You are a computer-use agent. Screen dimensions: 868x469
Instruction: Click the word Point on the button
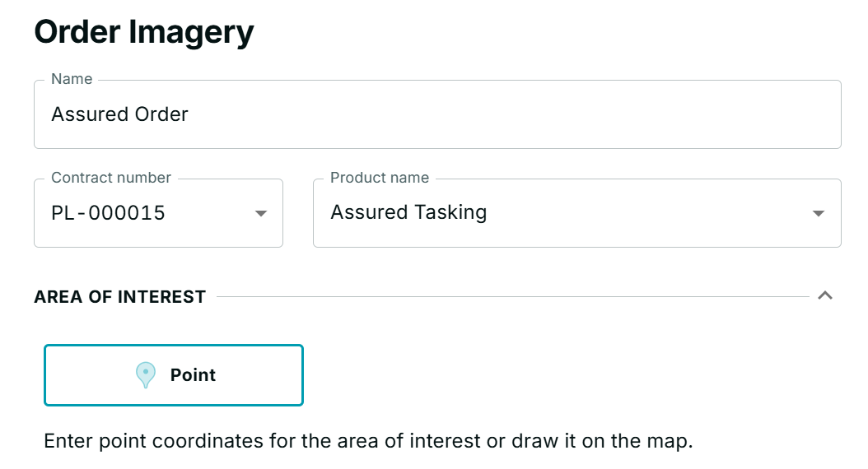[x=193, y=375]
